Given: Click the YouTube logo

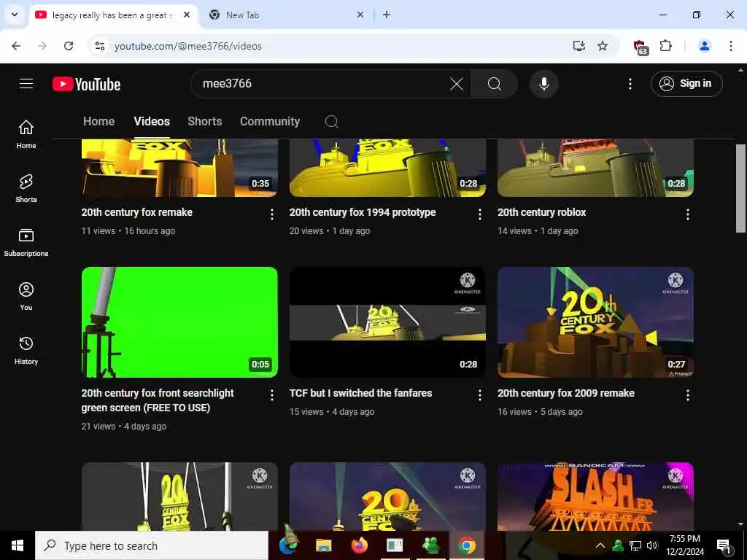Looking at the screenshot, I should [86, 85].
